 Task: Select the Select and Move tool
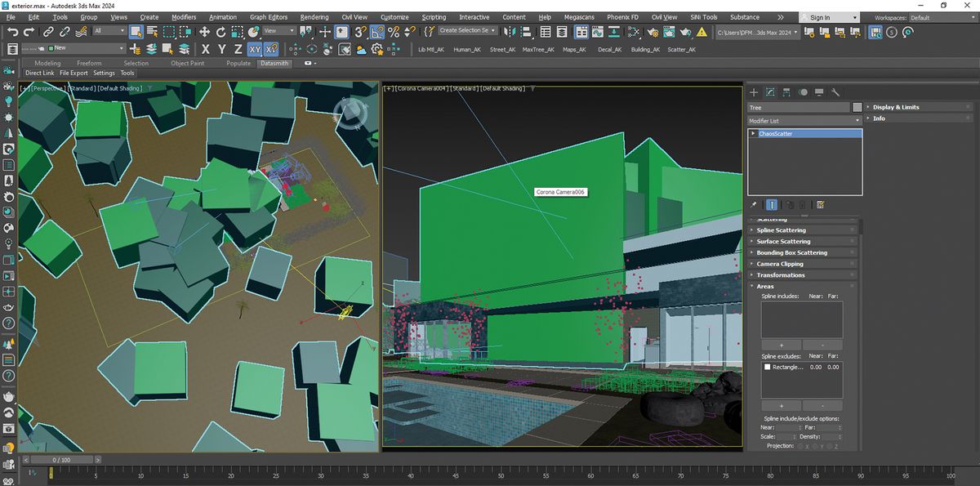click(x=204, y=32)
